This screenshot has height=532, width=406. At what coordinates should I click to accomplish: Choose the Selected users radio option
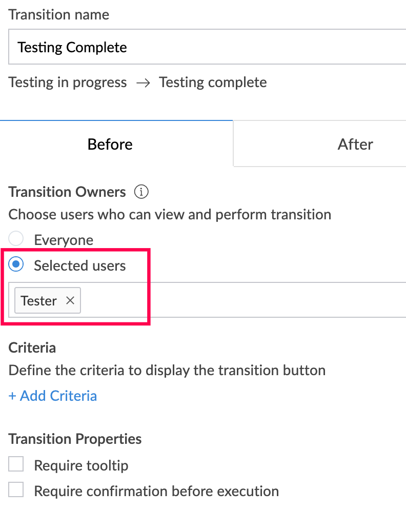point(17,265)
